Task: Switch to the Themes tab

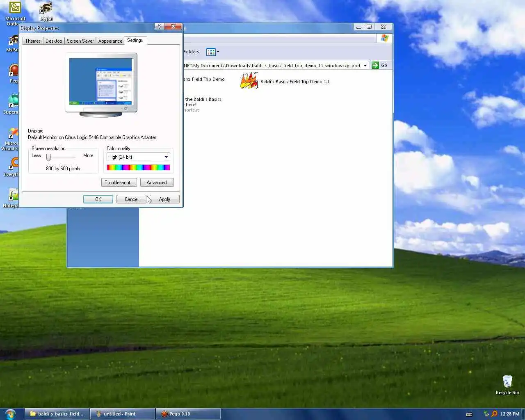Action: (33, 41)
